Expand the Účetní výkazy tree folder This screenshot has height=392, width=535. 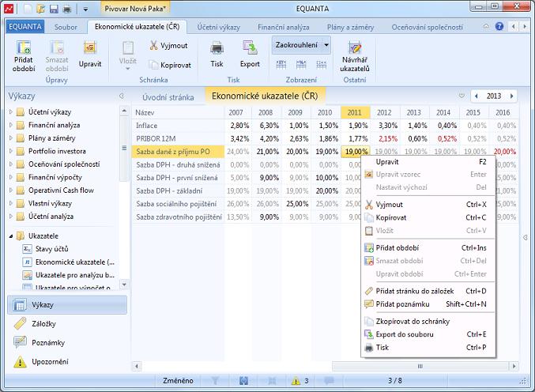[x=10, y=111]
